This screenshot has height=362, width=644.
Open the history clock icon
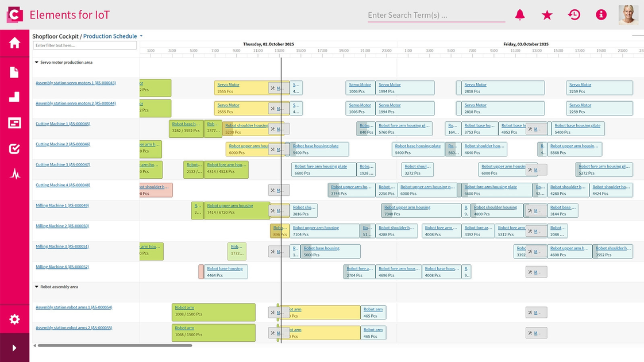coord(574,15)
